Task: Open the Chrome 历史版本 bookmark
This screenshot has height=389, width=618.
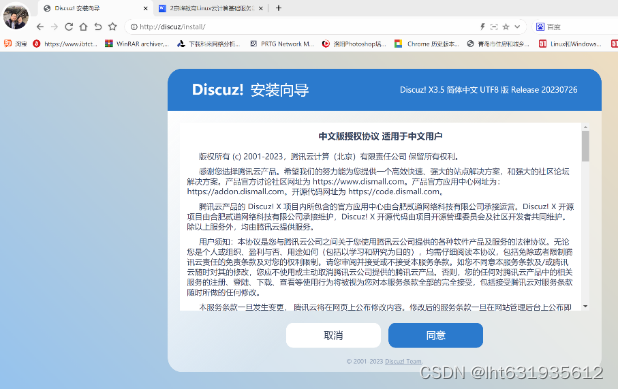Action: pyautogui.click(x=427, y=44)
